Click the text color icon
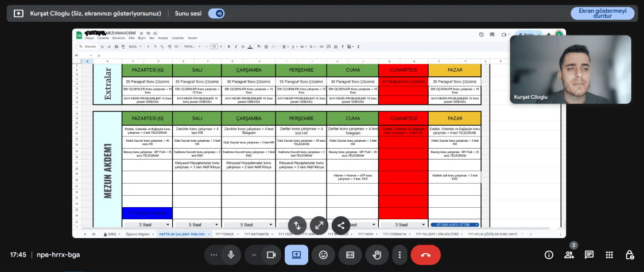The image size is (644, 272). [250, 46]
